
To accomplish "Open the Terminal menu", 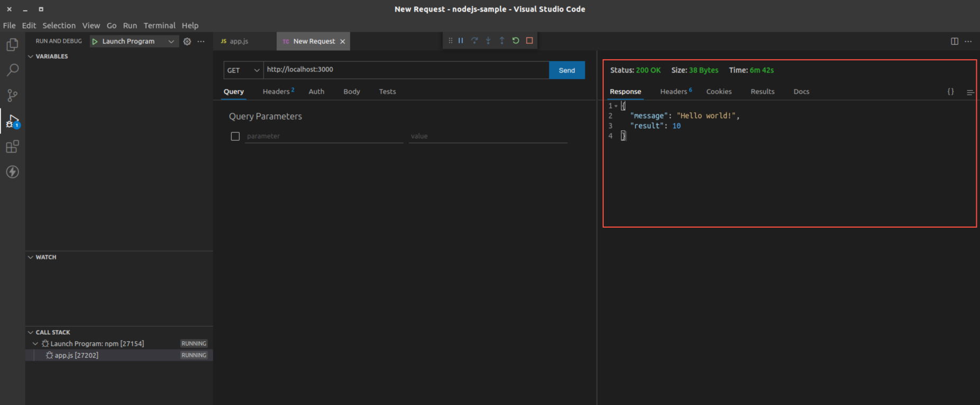I will (159, 25).
